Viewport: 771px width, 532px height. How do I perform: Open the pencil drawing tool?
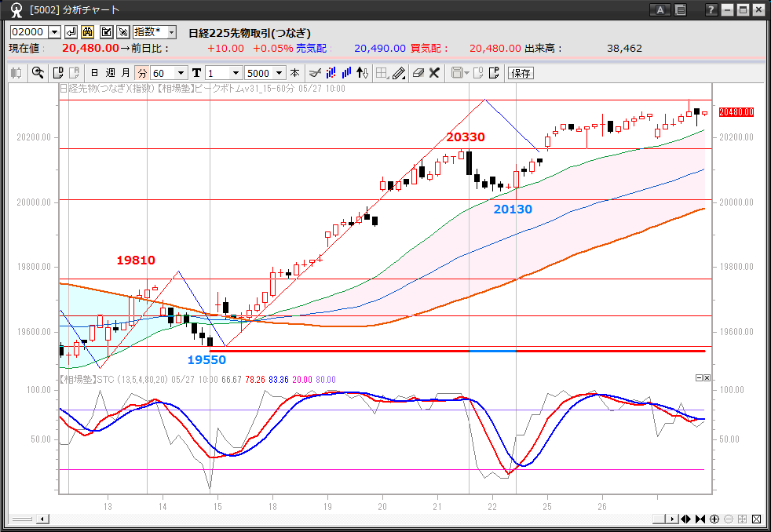click(398, 73)
